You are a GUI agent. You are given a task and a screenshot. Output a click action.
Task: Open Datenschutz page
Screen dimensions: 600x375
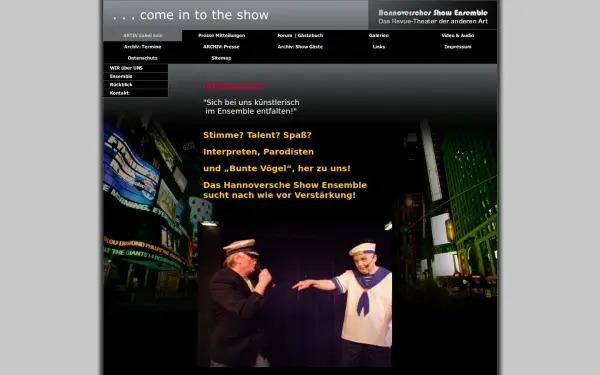click(143, 58)
